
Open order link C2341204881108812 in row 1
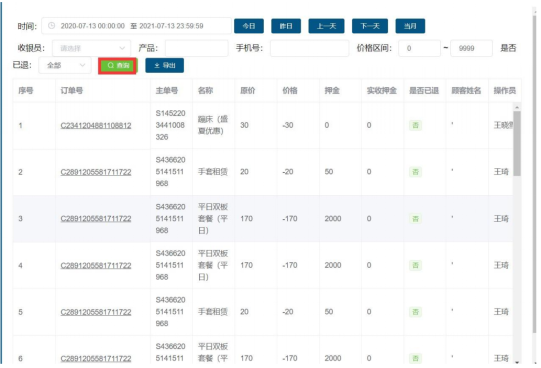(x=96, y=126)
